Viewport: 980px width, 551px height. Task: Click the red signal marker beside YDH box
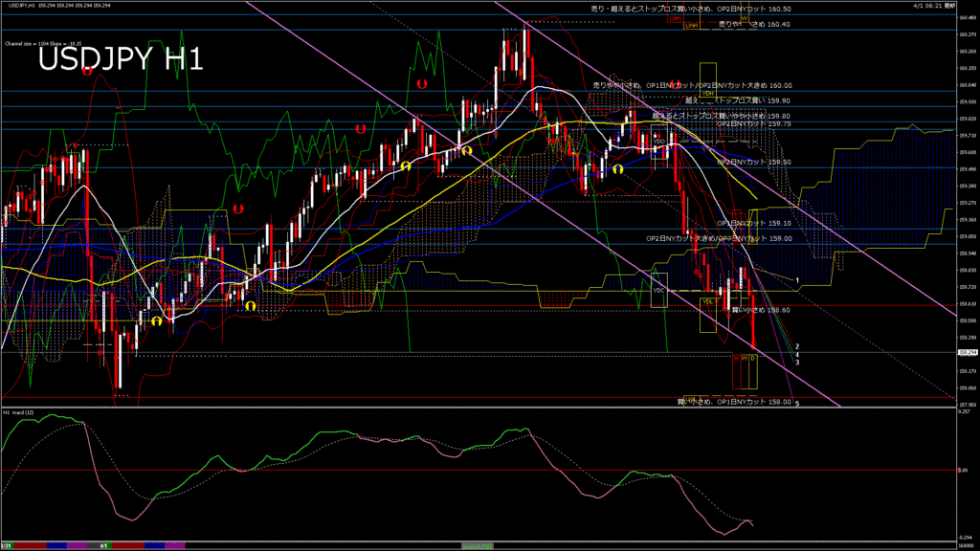674,84
